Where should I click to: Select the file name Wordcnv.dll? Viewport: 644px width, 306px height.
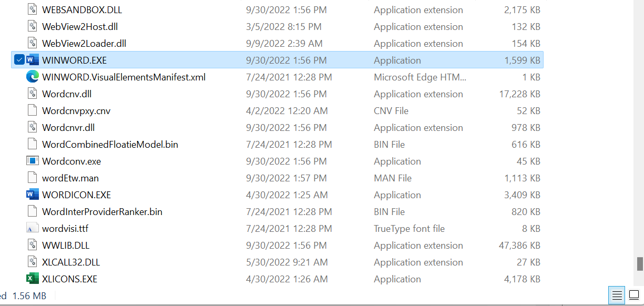tap(67, 94)
